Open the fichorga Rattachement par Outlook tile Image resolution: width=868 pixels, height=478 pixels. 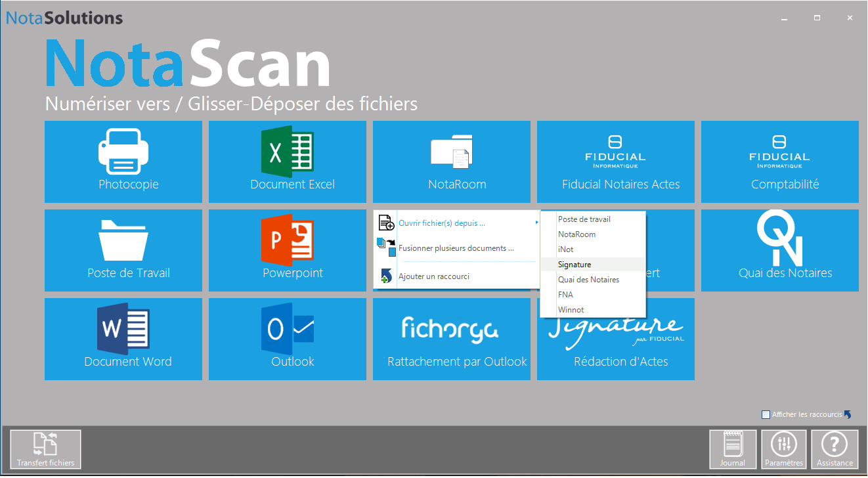[x=452, y=339]
